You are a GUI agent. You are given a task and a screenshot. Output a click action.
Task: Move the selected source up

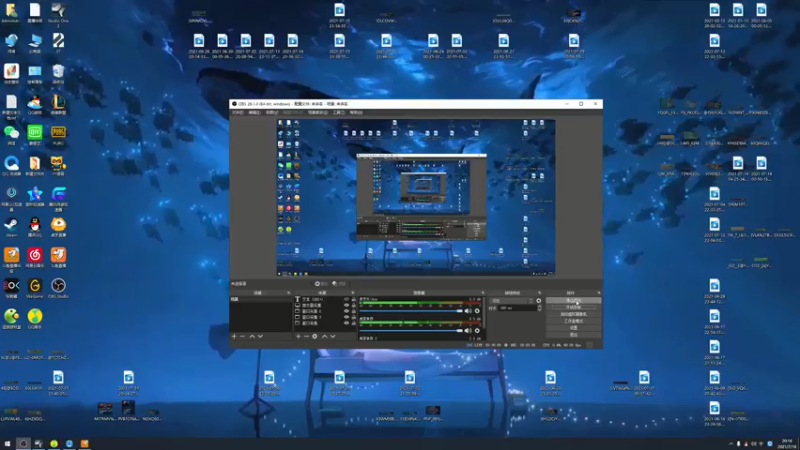324,337
